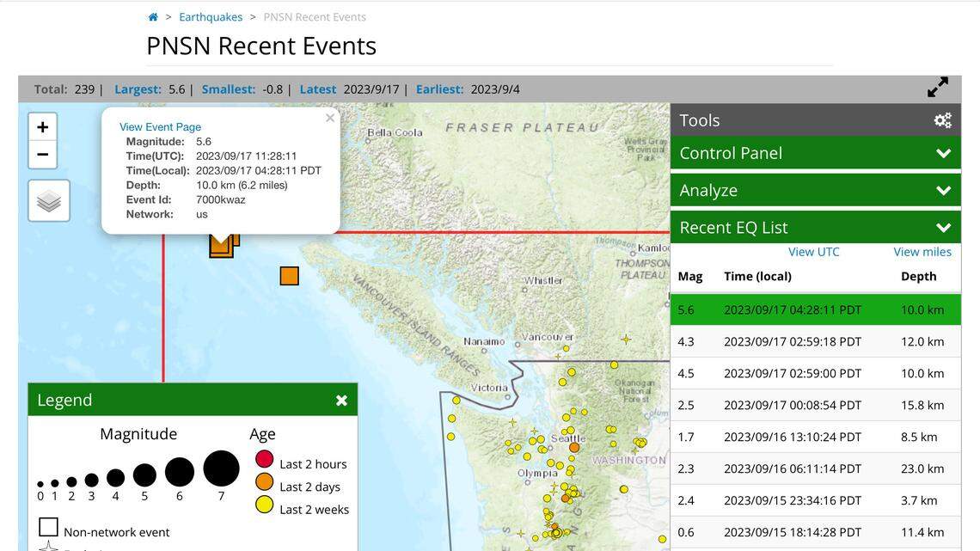Click the home breadcrumb icon

[152, 16]
